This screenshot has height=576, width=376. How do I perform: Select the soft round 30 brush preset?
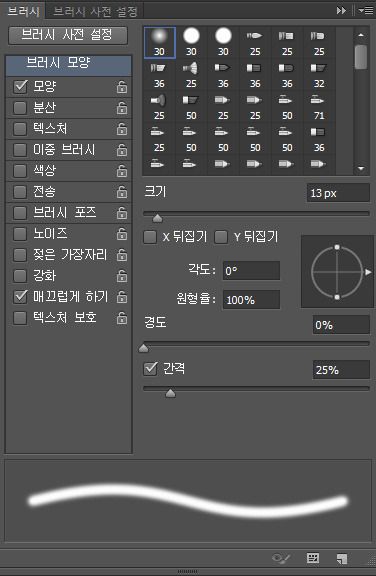[x=160, y=43]
